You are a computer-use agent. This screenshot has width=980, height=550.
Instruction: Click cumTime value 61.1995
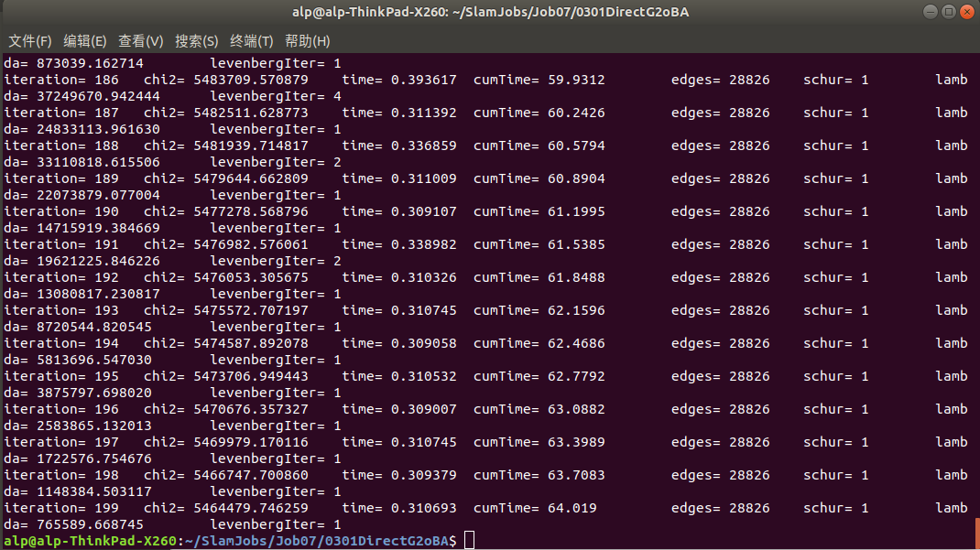tap(576, 211)
